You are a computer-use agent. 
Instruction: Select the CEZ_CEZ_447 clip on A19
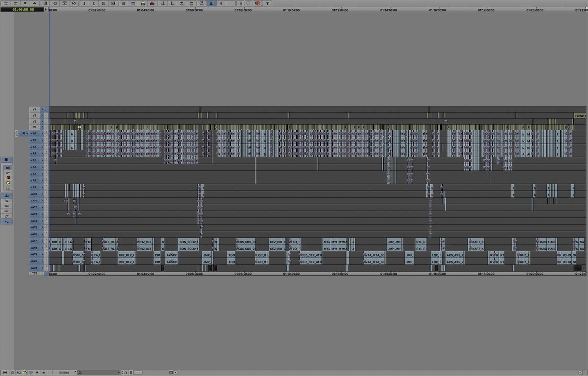(x=311, y=255)
